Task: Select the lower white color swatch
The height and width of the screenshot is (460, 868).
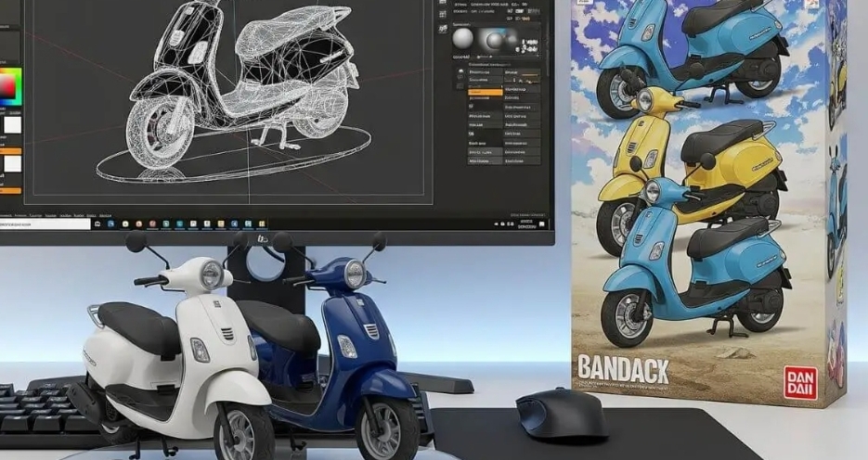Action: [12, 163]
